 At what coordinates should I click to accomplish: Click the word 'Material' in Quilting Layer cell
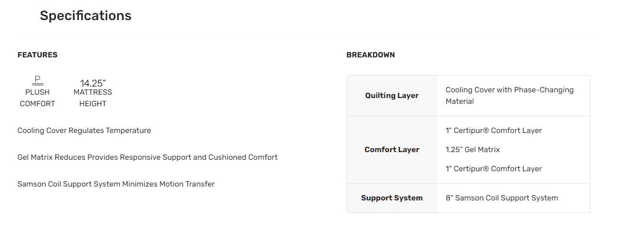pyautogui.click(x=460, y=101)
